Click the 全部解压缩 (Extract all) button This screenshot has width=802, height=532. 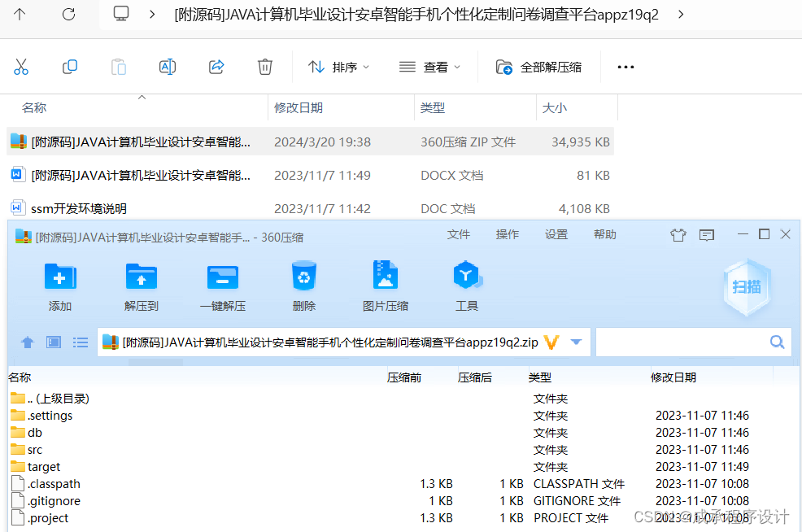(539, 67)
